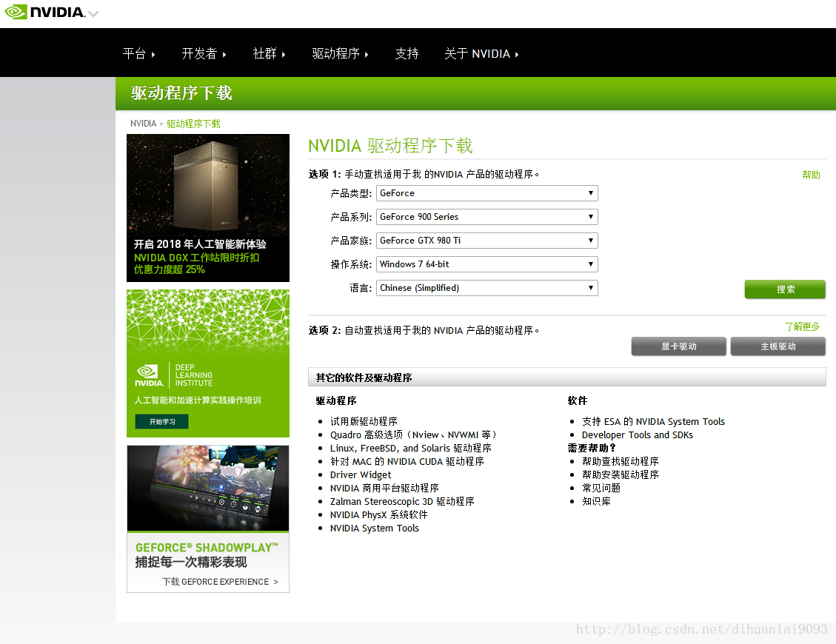Click the 了解更多 link
Image resolution: width=836 pixels, height=644 pixels.
[x=802, y=326]
